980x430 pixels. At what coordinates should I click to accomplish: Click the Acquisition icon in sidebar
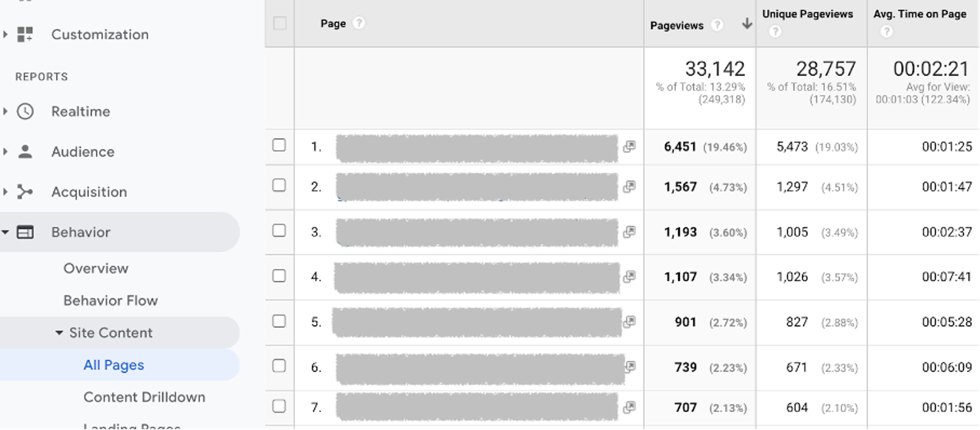25,192
